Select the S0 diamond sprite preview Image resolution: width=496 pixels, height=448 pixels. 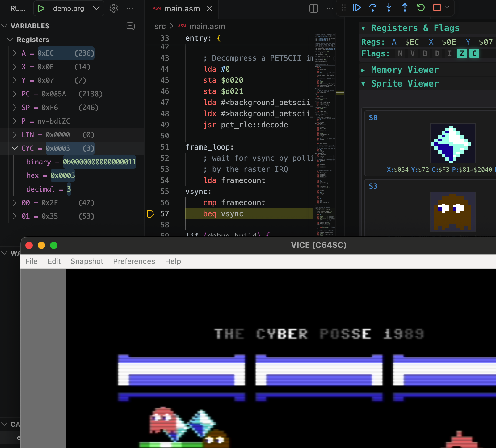coord(452,143)
